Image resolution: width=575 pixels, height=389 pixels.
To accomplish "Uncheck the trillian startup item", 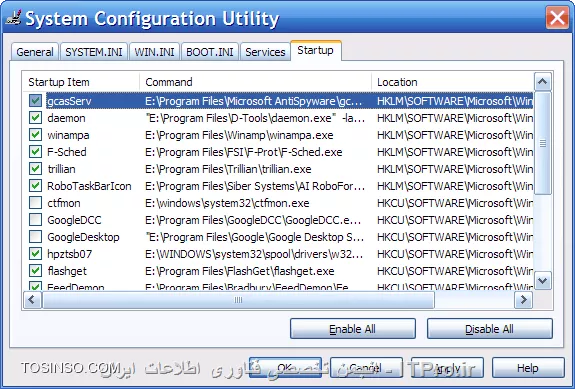I will click(35, 169).
